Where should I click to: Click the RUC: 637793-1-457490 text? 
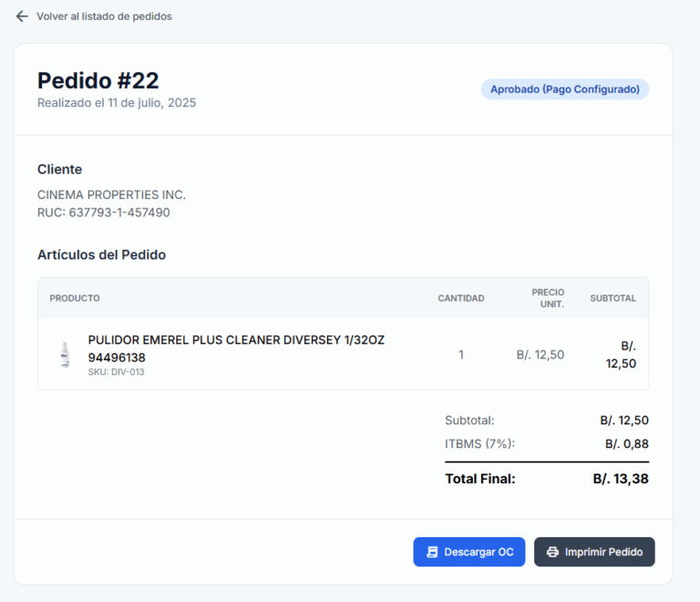(x=103, y=213)
